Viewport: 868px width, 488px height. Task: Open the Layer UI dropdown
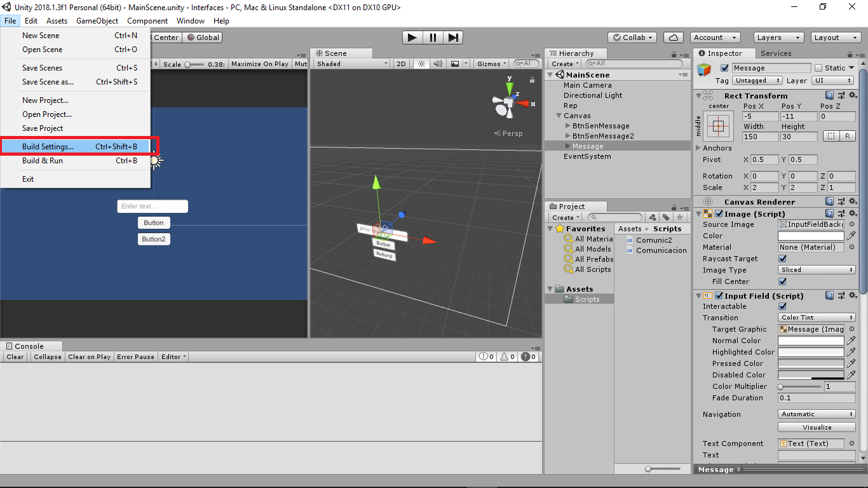(x=833, y=81)
